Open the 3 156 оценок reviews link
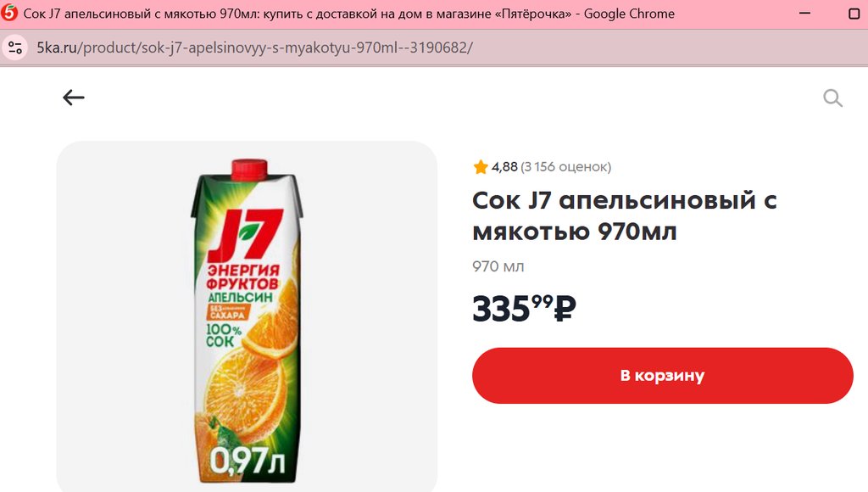 tap(565, 167)
